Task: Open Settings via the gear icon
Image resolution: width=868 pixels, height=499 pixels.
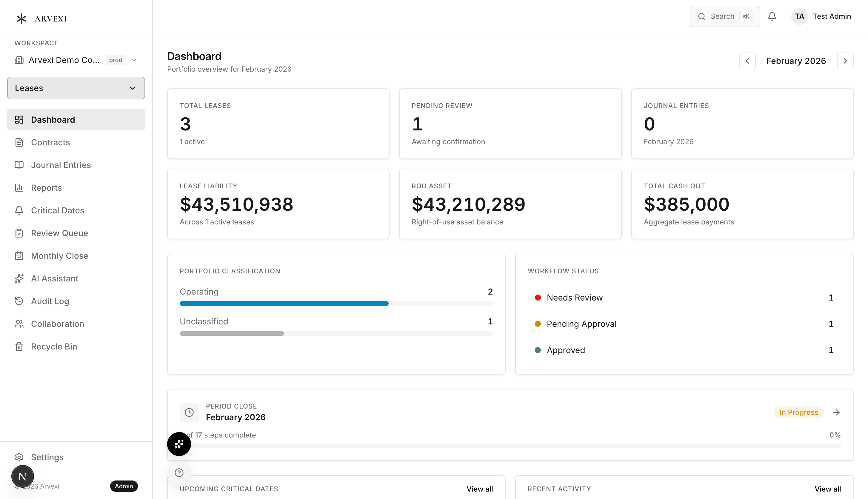Action: click(x=19, y=457)
